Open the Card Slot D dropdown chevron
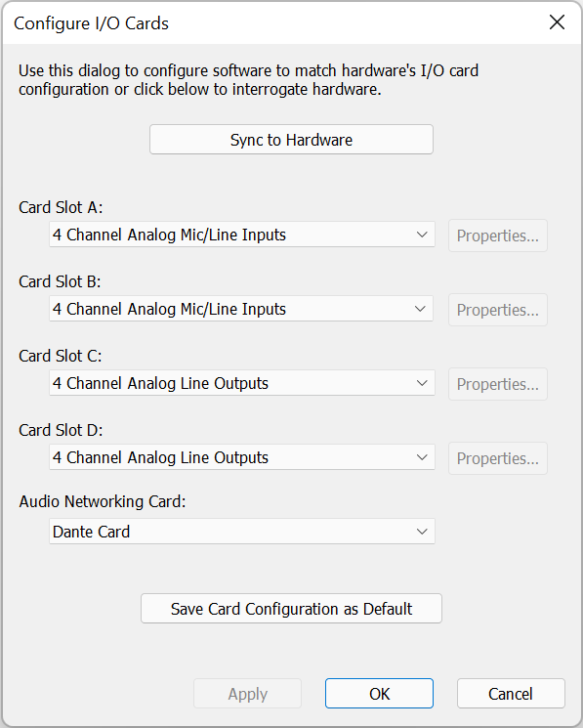 [422, 457]
